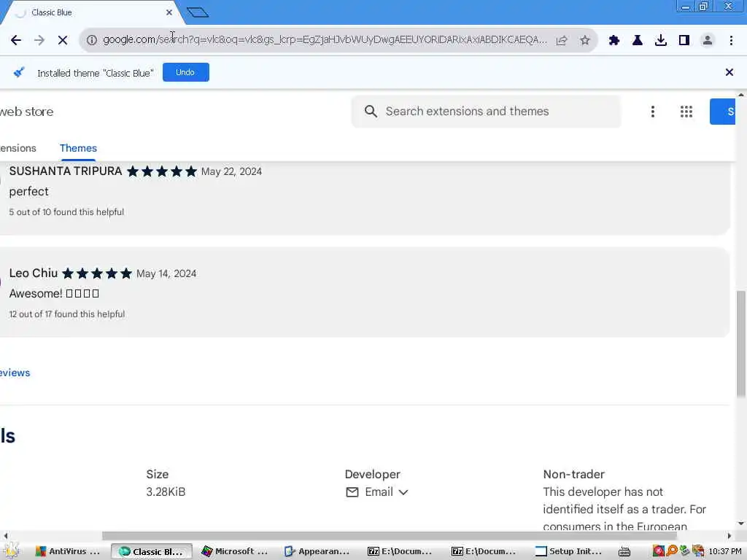The width and height of the screenshot is (747, 560).
Task: Click the review text perfect
Action: click(28, 192)
